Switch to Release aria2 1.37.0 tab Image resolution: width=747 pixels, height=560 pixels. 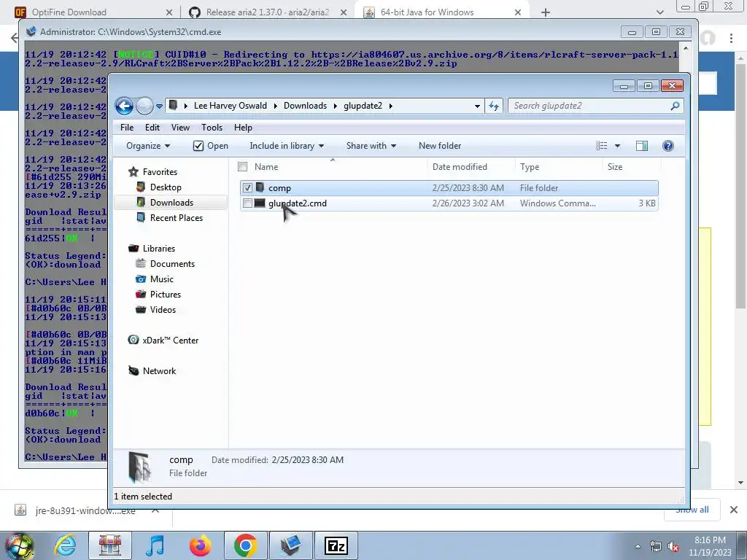pos(267,12)
